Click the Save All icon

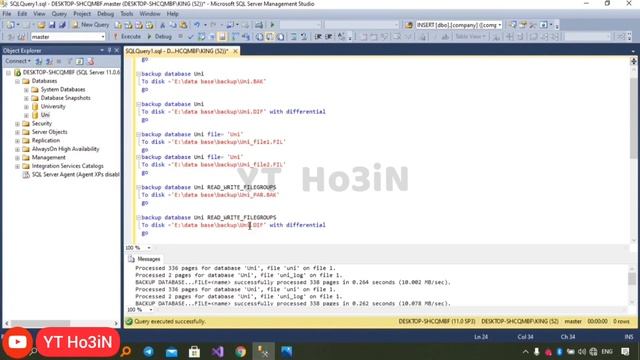pos(62,25)
